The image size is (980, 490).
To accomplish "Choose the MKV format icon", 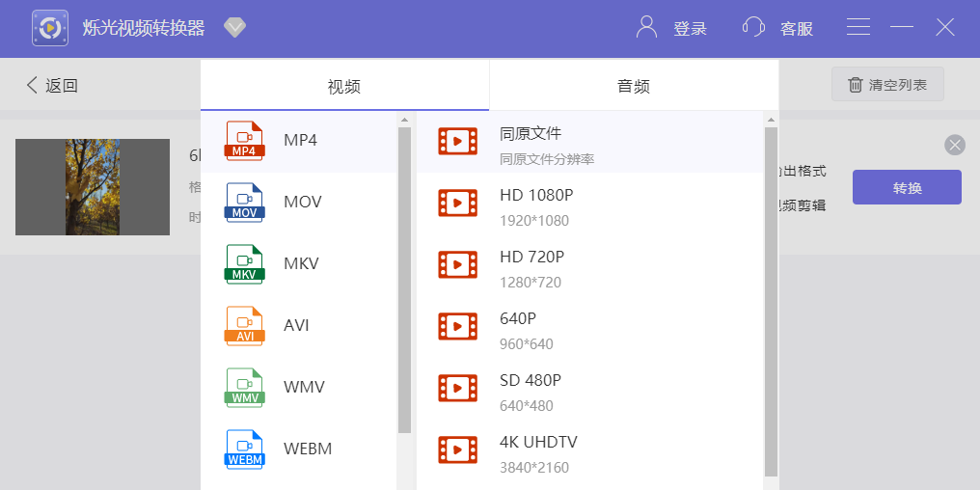I will point(244,264).
